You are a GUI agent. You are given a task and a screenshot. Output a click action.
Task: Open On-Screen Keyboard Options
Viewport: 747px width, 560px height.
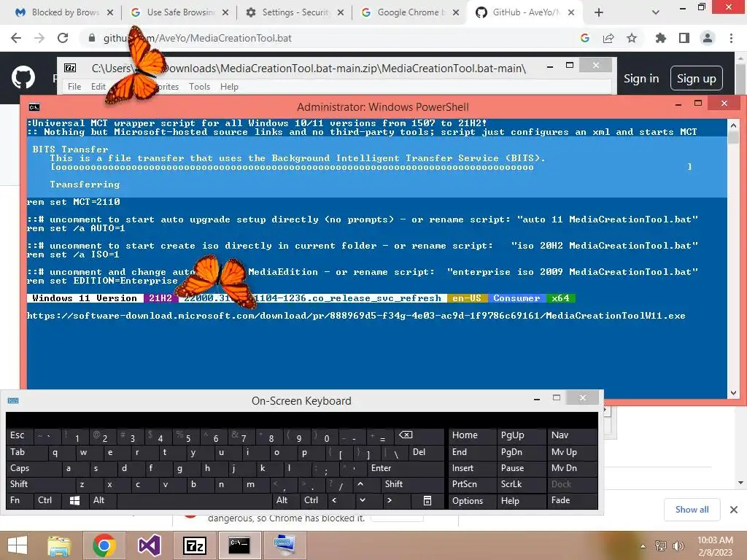tap(473, 500)
